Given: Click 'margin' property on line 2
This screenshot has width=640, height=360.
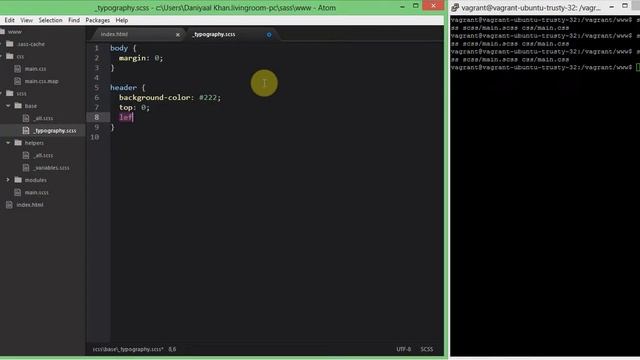Looking at the screenshot, I should pyautogui.click(x=132, y=58).
